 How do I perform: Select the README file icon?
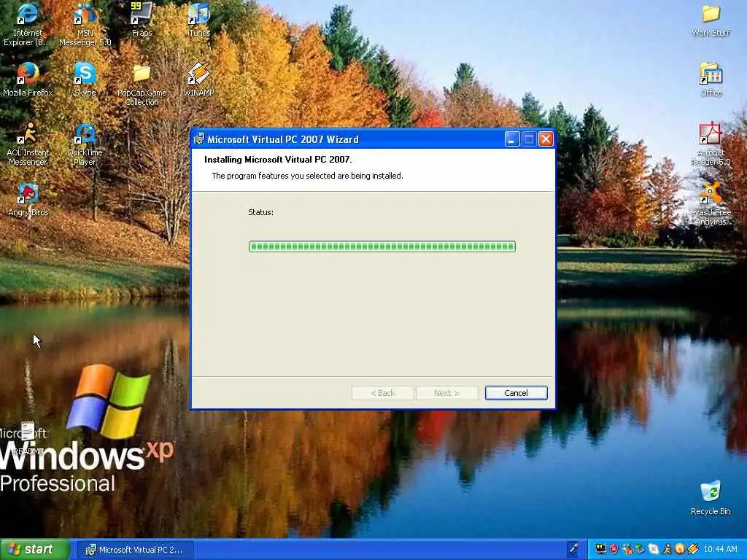coord(28,438)
